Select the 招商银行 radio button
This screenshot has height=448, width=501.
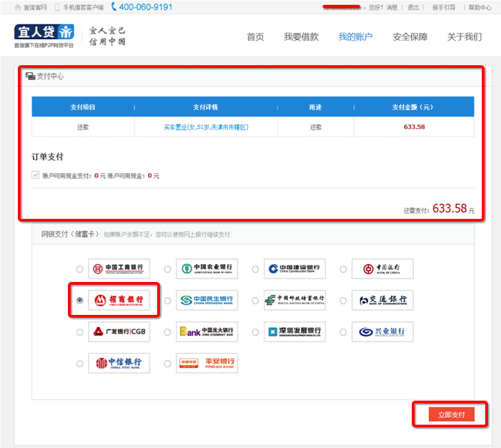80,300
